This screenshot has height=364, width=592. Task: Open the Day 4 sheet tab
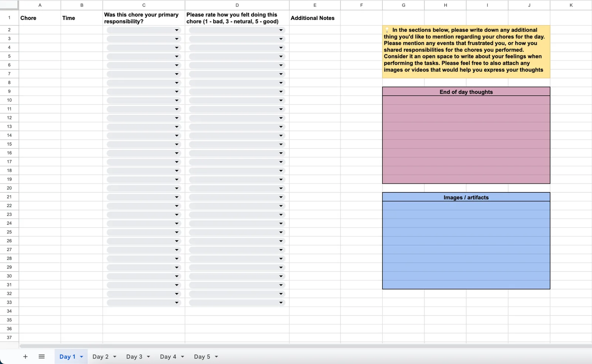[168, 357]
